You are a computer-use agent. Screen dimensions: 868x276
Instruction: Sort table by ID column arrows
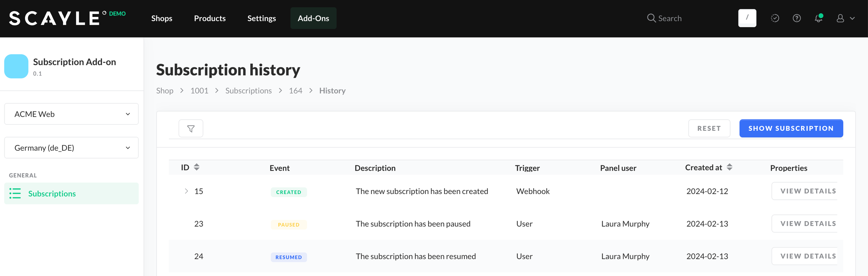pos(197,167)
